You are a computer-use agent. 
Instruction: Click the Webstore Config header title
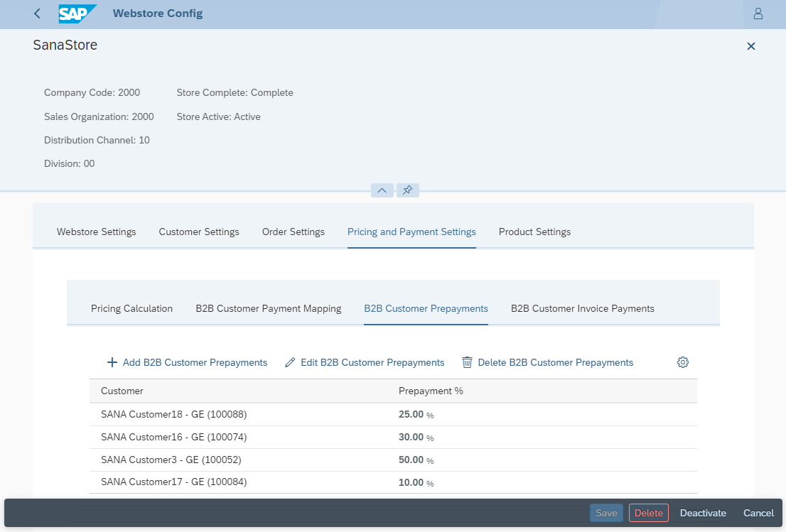158,13
